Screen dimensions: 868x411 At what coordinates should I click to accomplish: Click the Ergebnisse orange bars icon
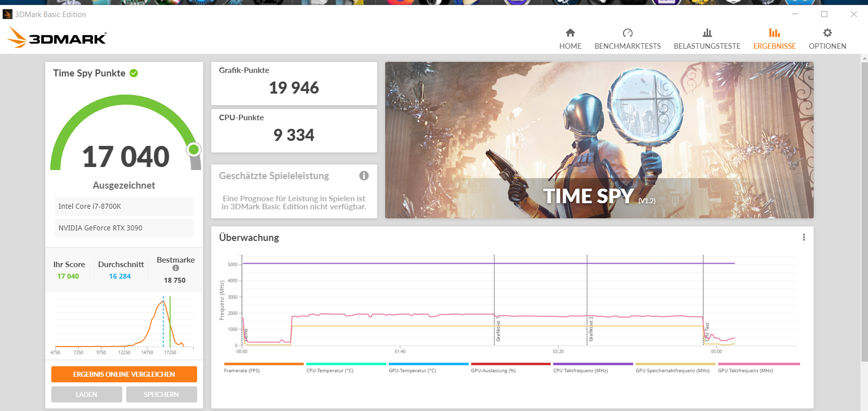point(774,33)
